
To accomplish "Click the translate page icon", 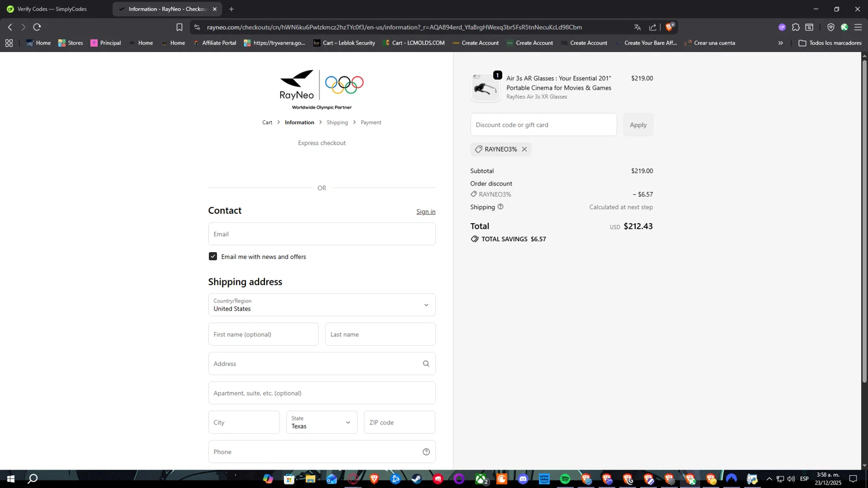I will pos(637,27).
